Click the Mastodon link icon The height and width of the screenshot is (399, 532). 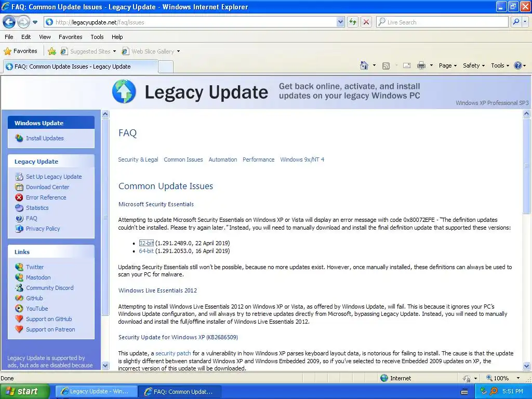coord(19,277)
